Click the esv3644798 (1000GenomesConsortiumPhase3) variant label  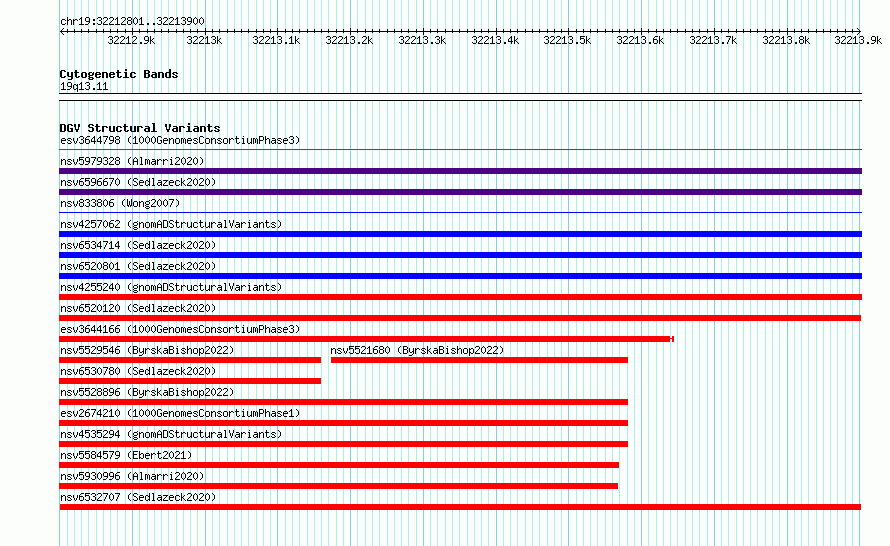coord(180,140)
